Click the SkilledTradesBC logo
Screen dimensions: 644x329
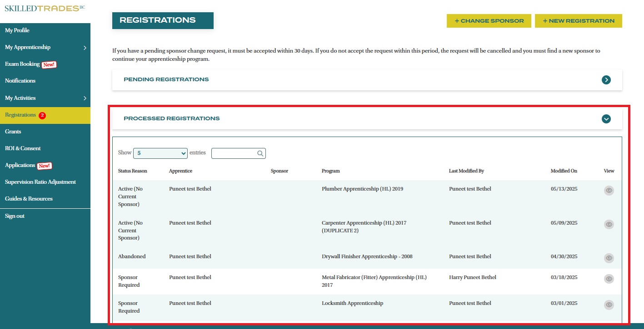coord(45,9)
